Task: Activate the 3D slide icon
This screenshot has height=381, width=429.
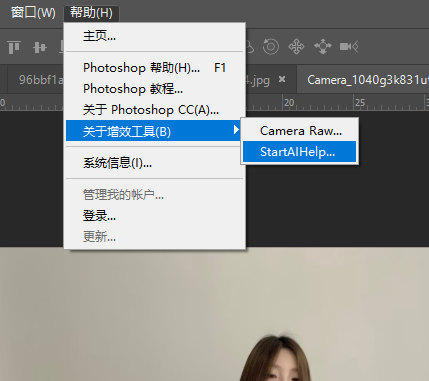Action: (x=323, y=46)
